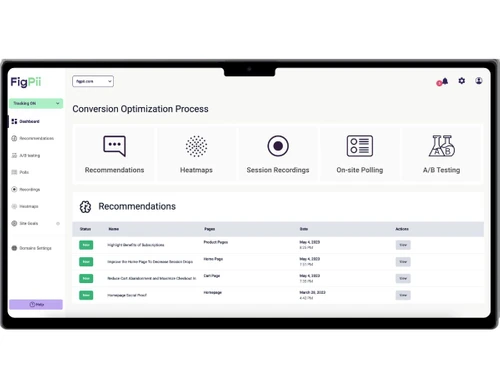Click the 'Recommendations' section heading text

click(x=137, y=206)
